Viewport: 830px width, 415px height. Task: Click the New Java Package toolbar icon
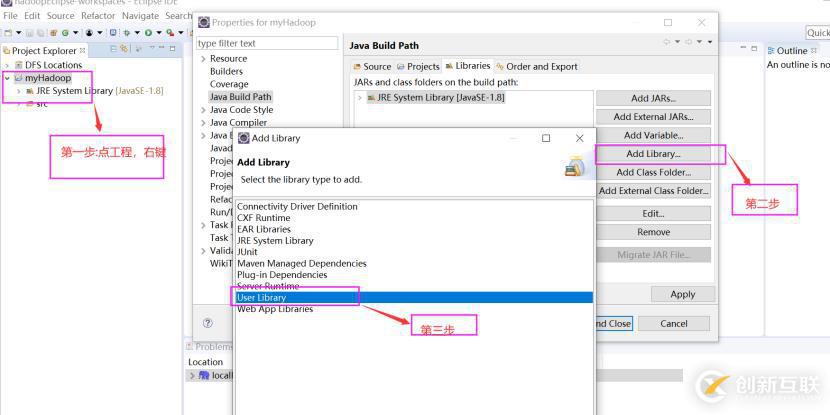coord(53,33)
